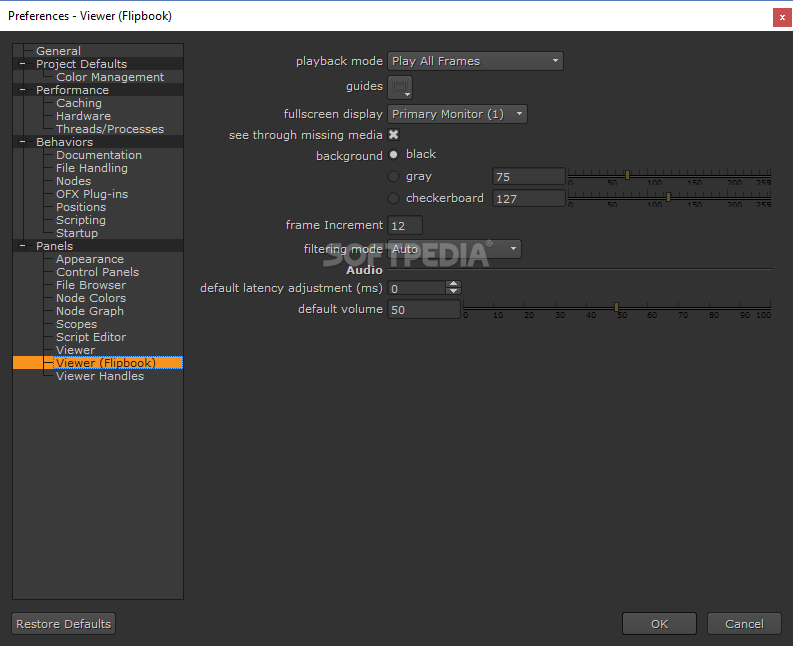The height and width of the screenshot is (646, 793).
Task: Click the gray background level slider
Action: [669, 177]
